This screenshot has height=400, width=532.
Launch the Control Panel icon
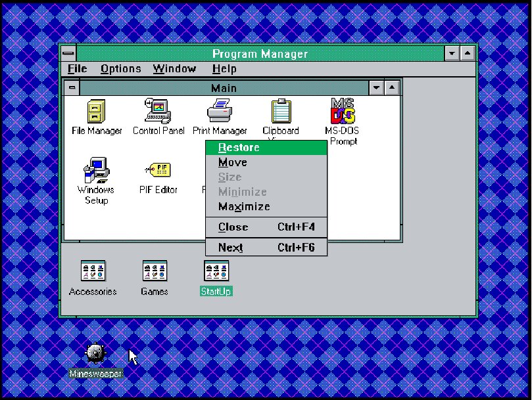point(158,111)
